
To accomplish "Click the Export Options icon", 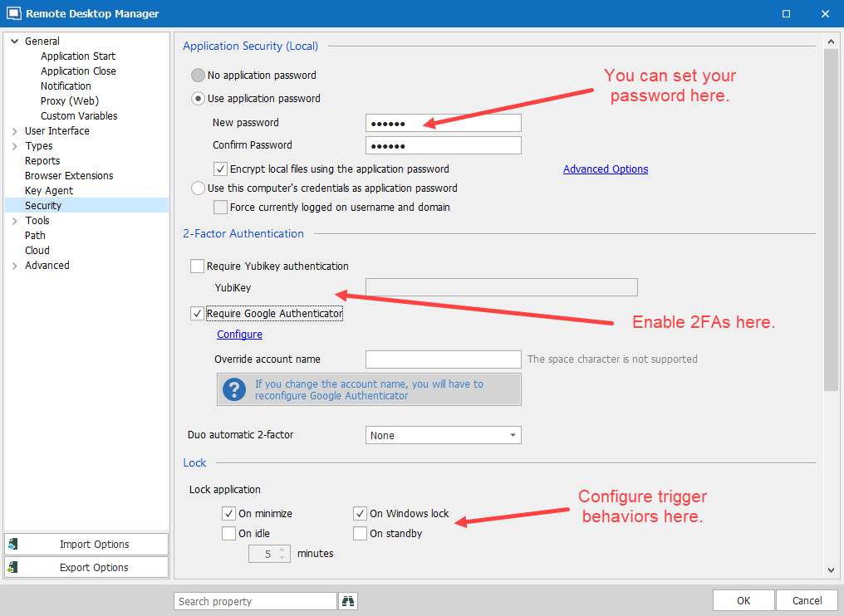I will [13, 568].
